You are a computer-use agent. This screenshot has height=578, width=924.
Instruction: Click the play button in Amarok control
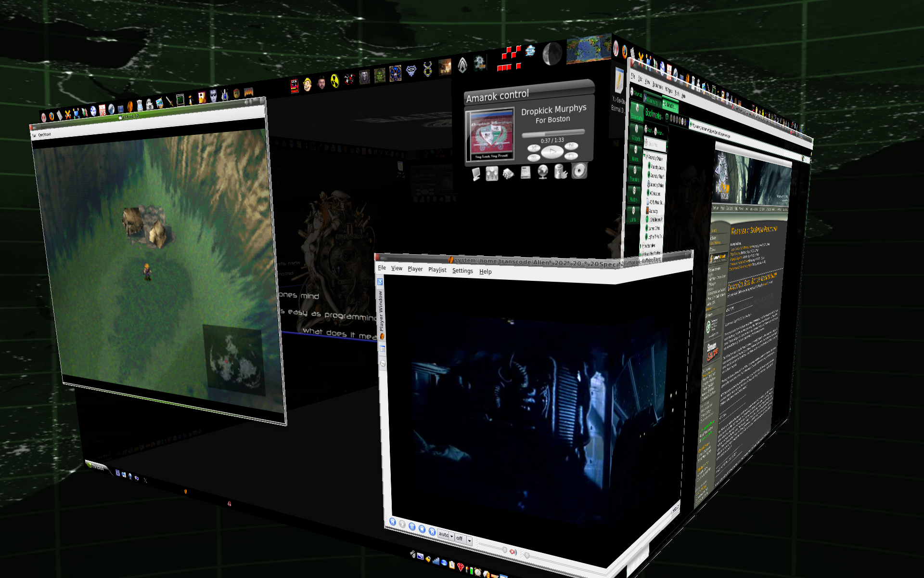point(552,152)
